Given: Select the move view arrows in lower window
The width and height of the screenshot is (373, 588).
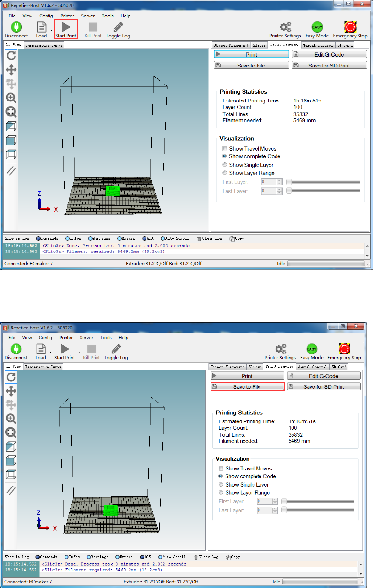Looking at the screenshot, I should pyautogui.click(x=11, y=391).
